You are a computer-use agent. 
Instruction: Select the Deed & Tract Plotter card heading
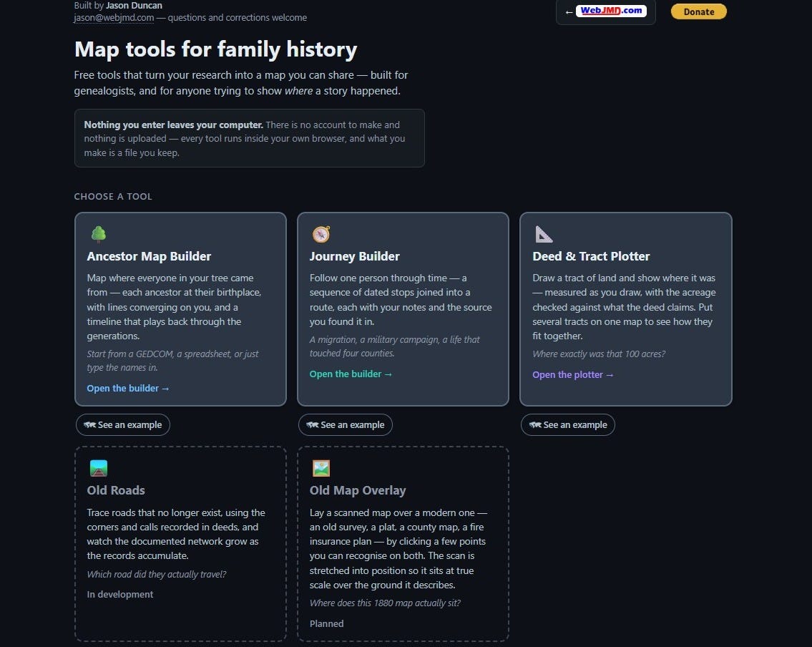pos(591,256)
